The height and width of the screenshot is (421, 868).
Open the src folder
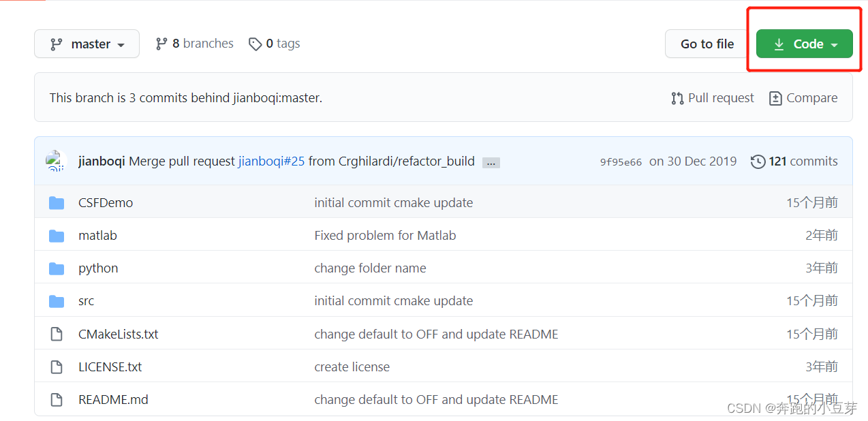click(x=87, y=301)
